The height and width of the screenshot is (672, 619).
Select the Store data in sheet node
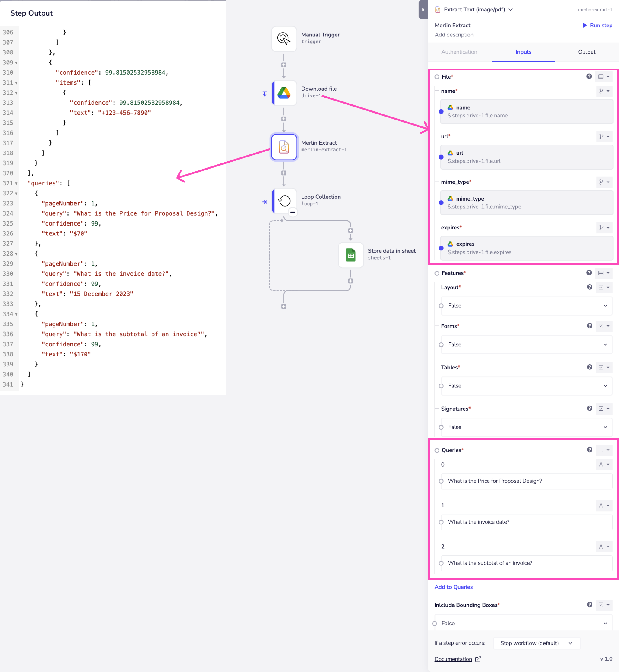click(350, 255)
